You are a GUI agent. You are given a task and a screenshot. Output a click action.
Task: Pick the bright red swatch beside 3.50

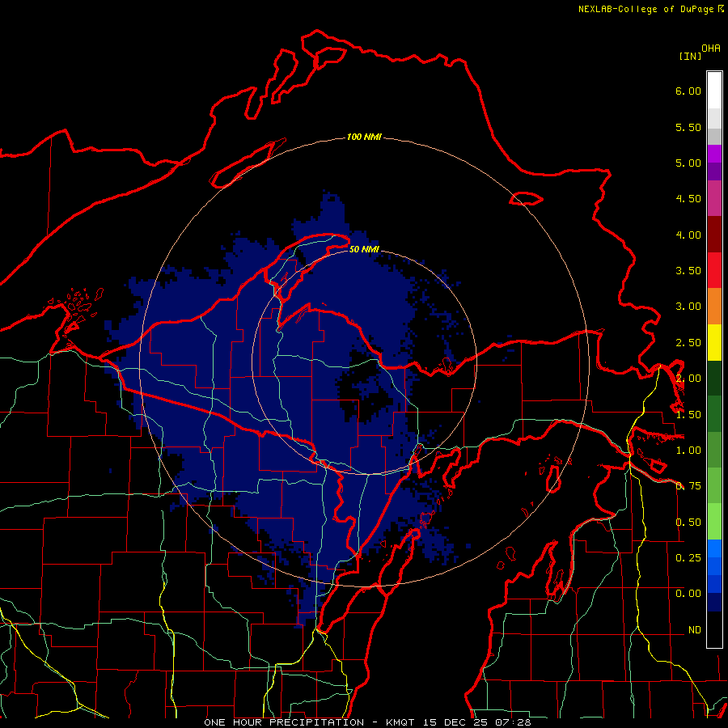[x=714, y=270]
